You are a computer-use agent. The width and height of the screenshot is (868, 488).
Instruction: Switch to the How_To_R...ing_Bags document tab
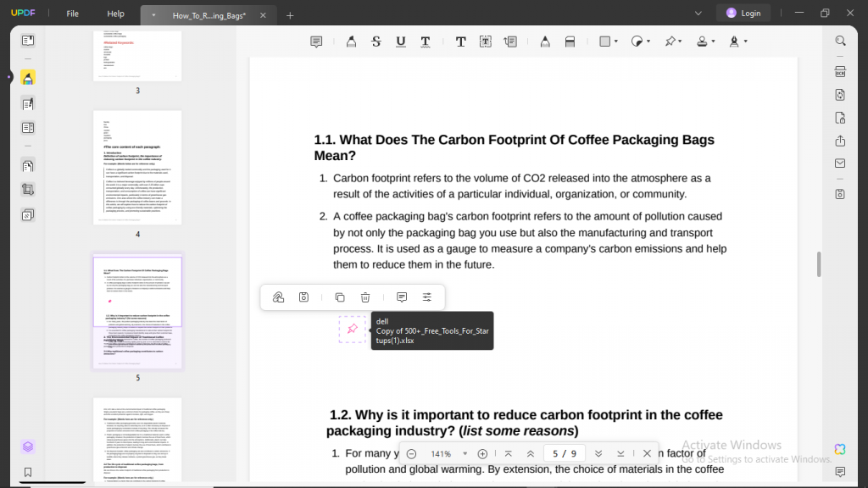pyautogui.click(x=209, y=14)
